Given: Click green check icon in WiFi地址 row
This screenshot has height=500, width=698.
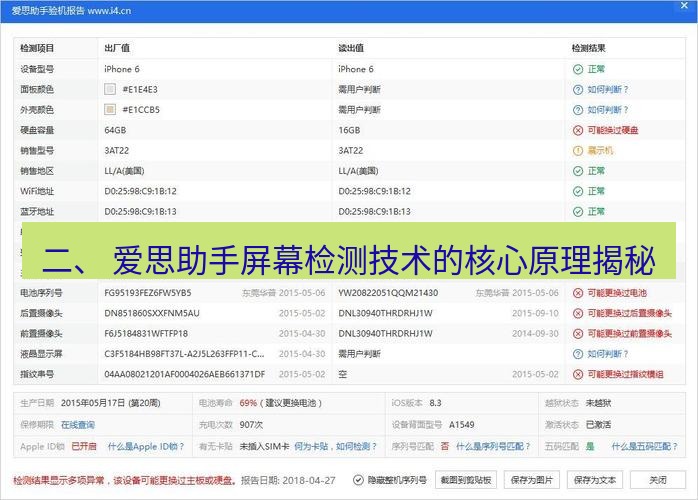Looking at the screenshot, I should point(578,191).
